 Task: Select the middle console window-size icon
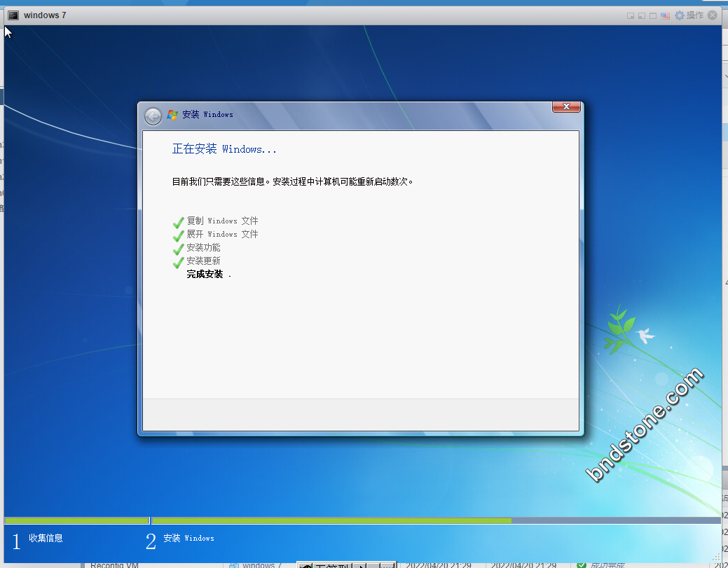(x=642, y=16)
